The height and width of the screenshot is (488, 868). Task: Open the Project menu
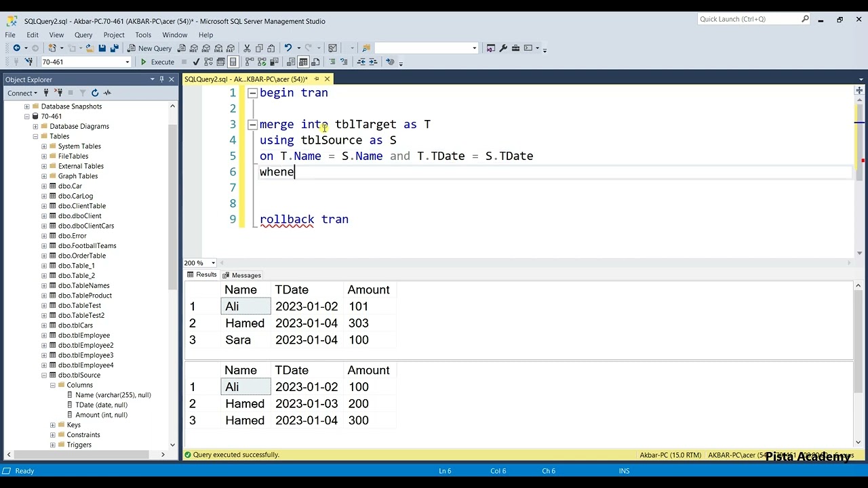point(114,35)
